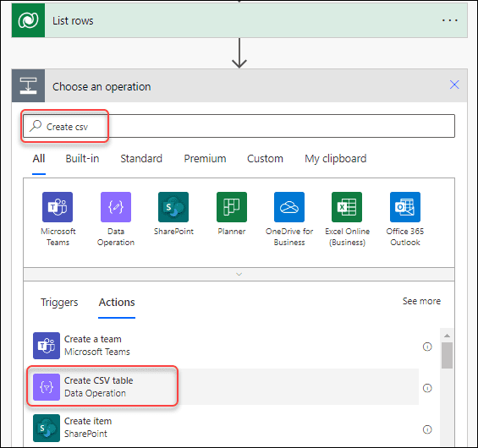Switch to the Triggers tab
Screen dimensions: 478x448
point(59,302)
